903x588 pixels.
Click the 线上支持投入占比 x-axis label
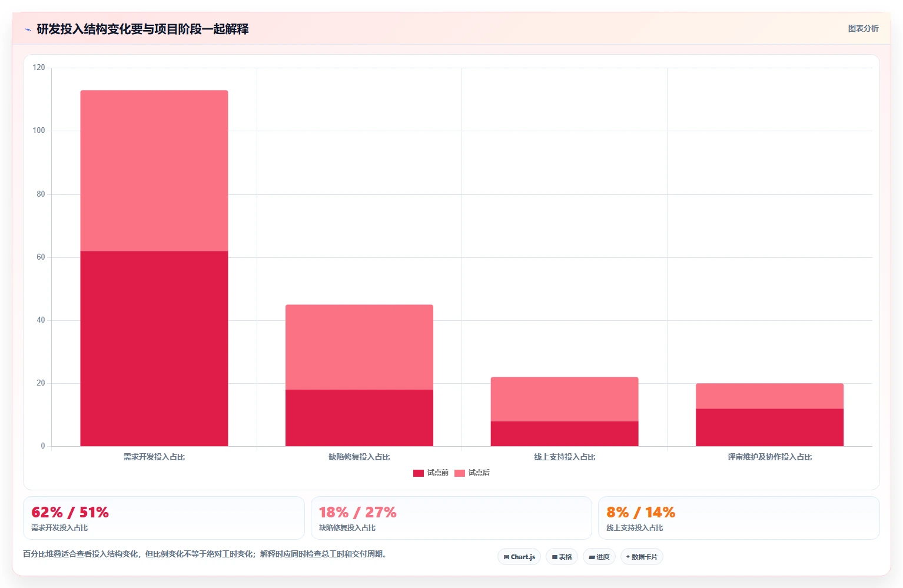565,457
